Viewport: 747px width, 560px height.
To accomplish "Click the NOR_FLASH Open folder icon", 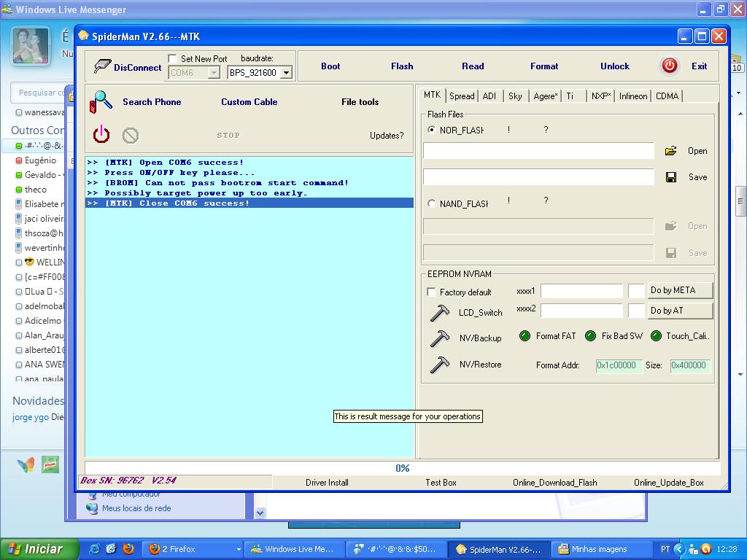I will 671,151.
